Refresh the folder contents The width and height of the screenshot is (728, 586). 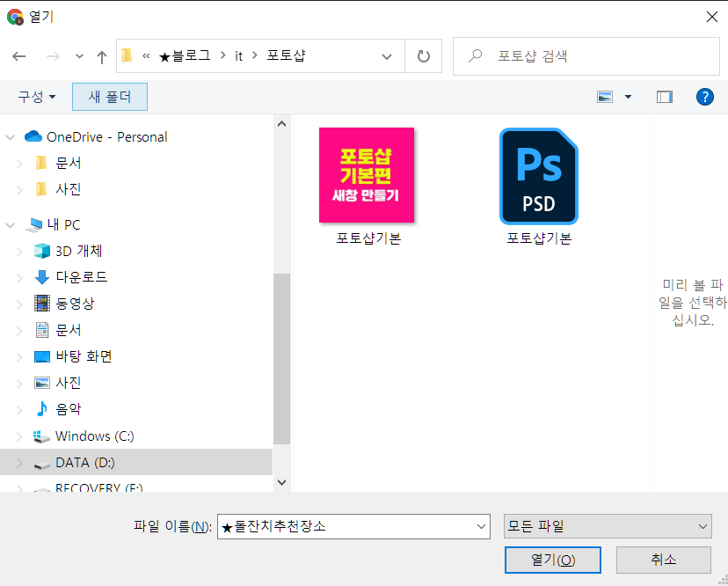click(423, 56)
